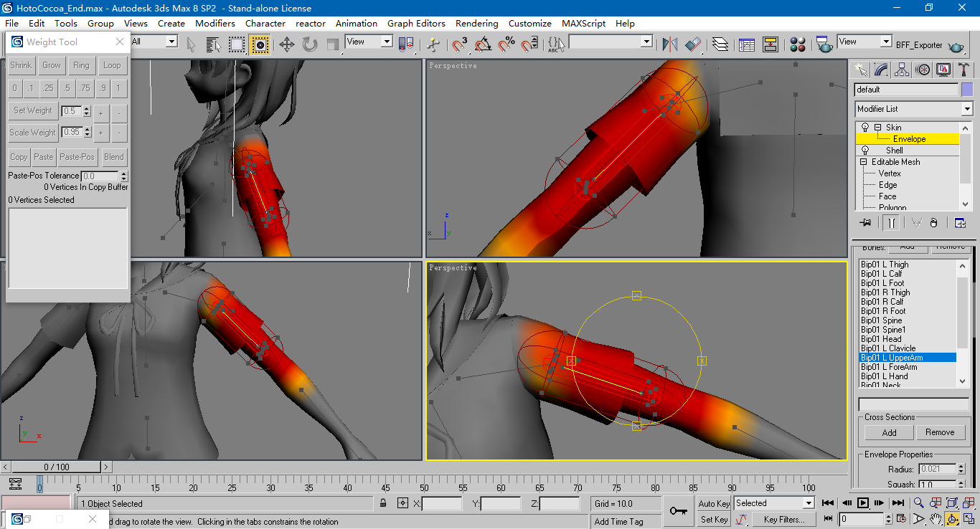Viewport: 980px width, 529px height.
Task: Select the Move transform tool
Action: pyautogui.click(x=287, y=44)
